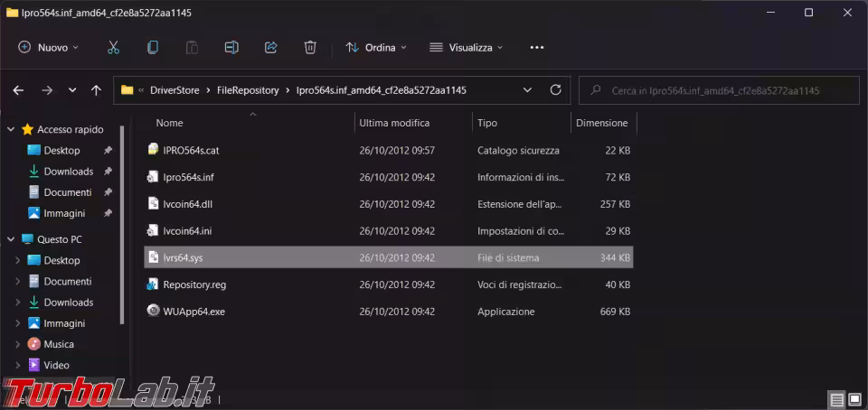Open pinned Documenti under Accesso rapido

pos(68,192)
